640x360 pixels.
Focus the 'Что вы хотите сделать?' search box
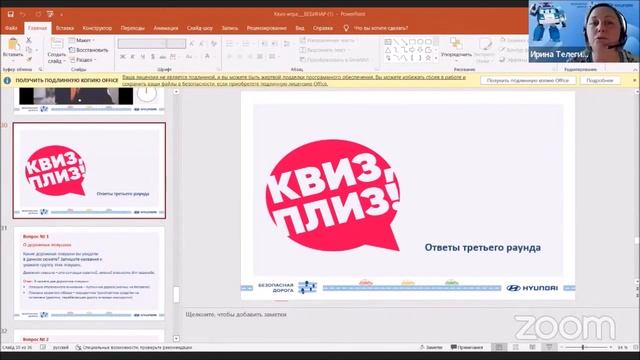(381, 28)
